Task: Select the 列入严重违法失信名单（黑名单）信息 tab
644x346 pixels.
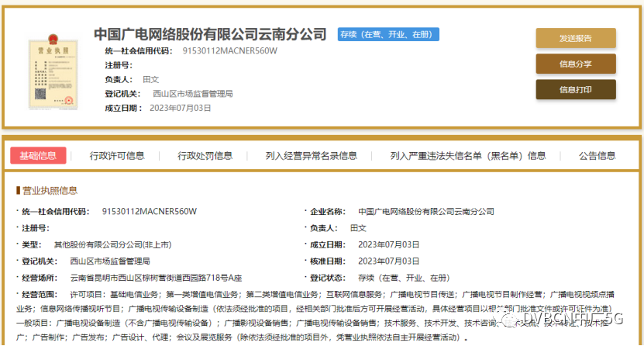Action: pyautogui.click(x=468, y=156)
